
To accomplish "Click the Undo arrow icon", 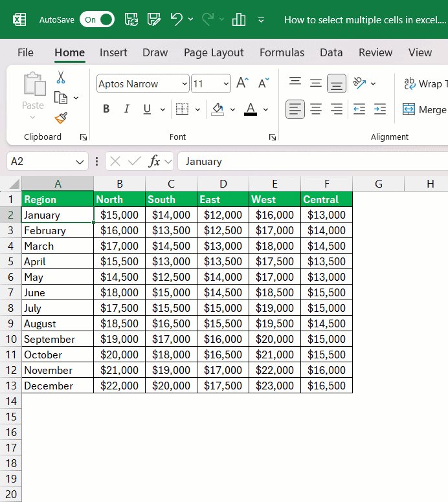I will (177, 19).
